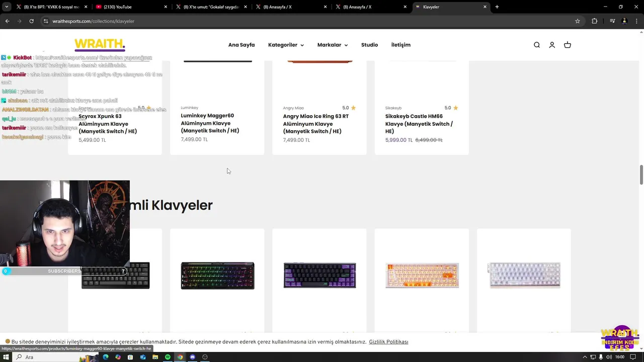Open Scyrox Xpunk 63 Alüminyum Klavye product
Image resolution: width=644 pixels, height=362 pixels.
pos(108,124)
